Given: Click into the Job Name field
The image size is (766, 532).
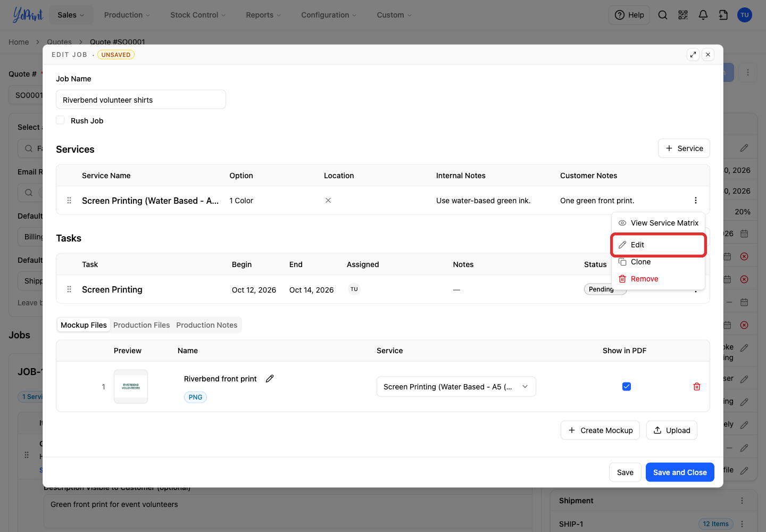Looking at the screenshot, I should click(x=141, y=99).
